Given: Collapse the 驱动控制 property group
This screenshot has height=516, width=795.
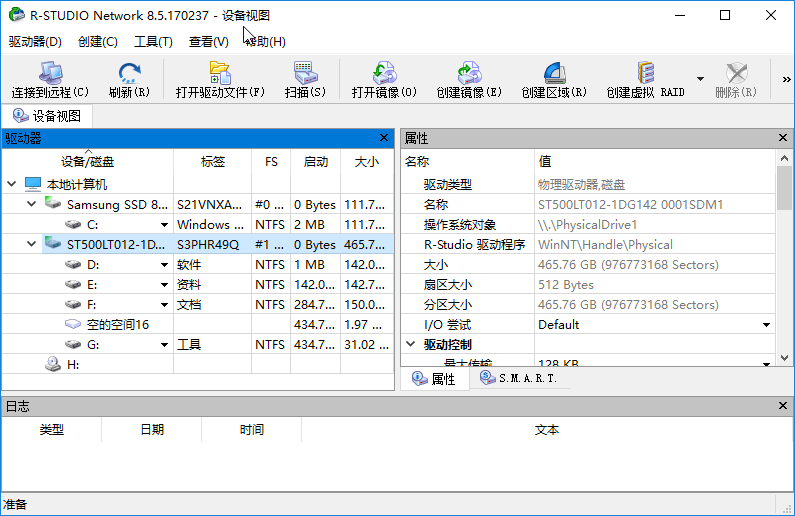Looking at the screenshot, I should tap(410, 344).
